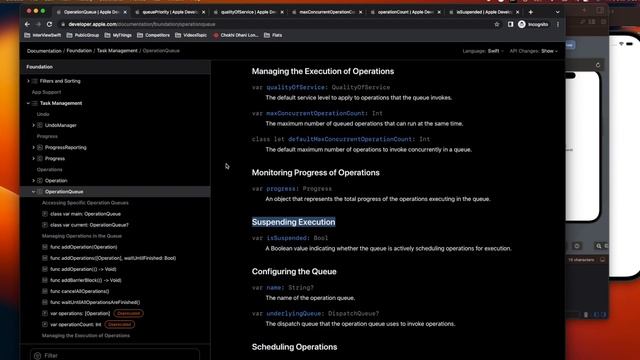Bookmark this page with the star icon

(497, 24)
